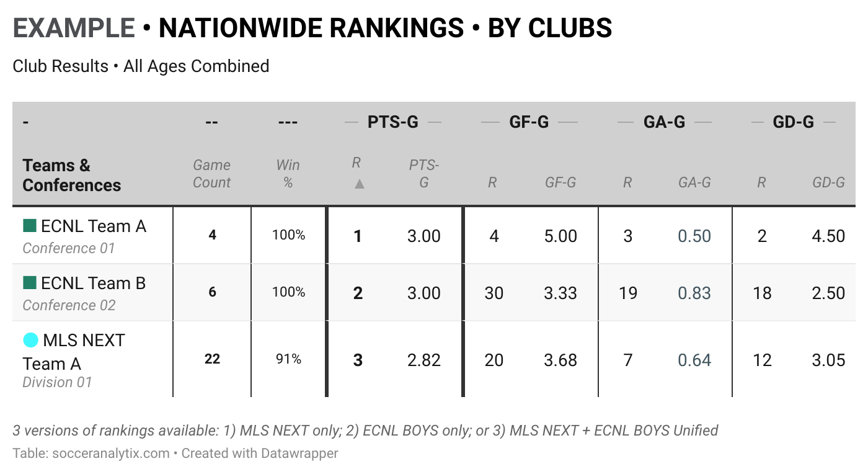
Task: Sort table by Game Count column header
Action: pyautogui.click(x=211, y=174)
